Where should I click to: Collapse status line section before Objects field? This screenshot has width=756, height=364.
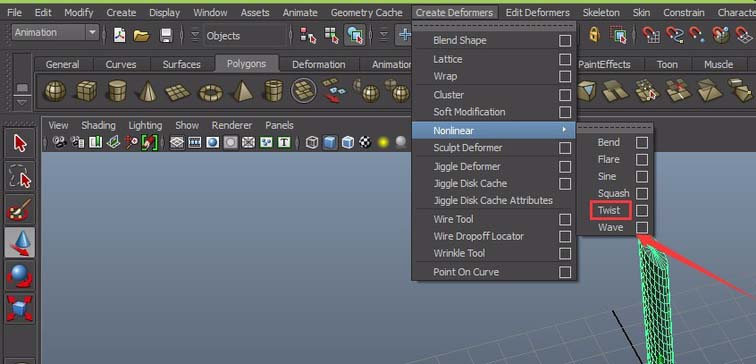195,35
